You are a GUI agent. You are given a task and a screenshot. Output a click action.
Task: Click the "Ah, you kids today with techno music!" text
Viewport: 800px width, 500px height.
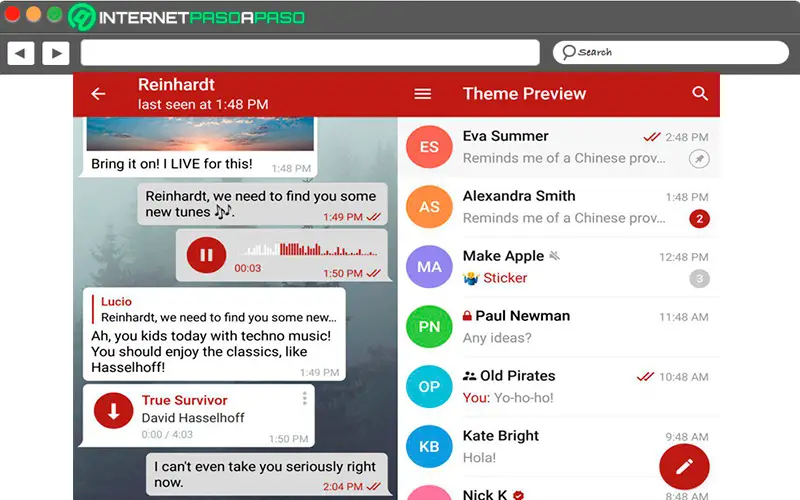(x=211, y=336)
